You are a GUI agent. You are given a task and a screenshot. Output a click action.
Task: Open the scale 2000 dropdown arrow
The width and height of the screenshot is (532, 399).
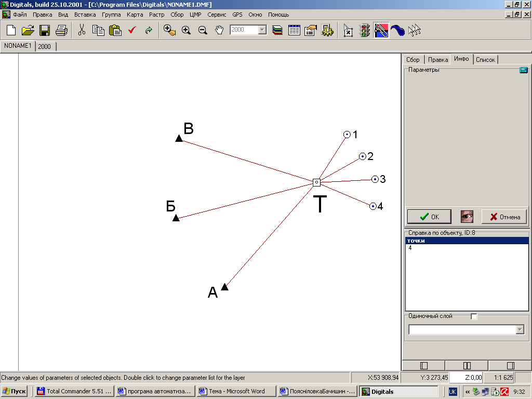(x=262, y=30)
